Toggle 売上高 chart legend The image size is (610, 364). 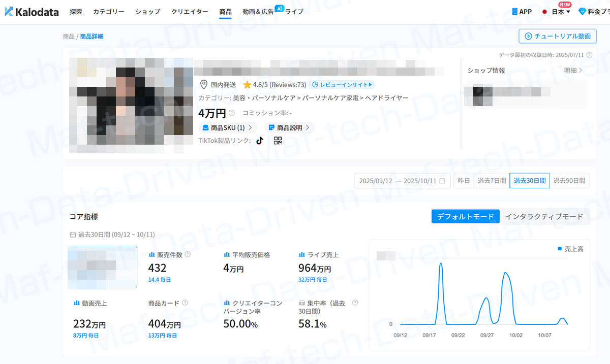pyautogui.click(x=570, y=249)
